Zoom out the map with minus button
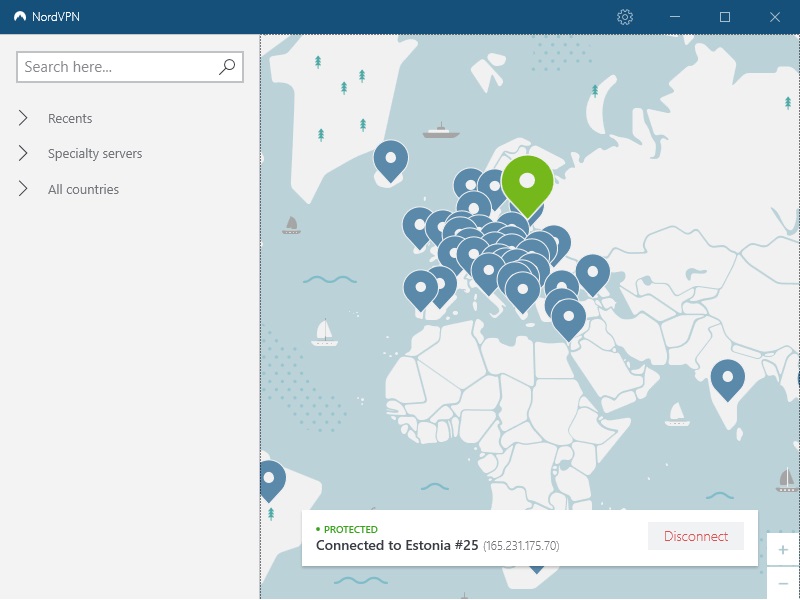Image resolution: width=800 pixels, height=600 pixels. tap(783, 583)
